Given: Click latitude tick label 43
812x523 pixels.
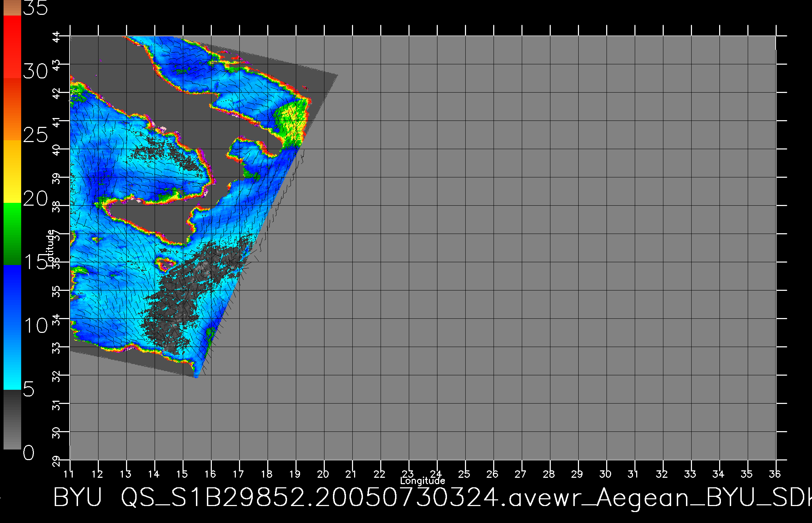Looking at the screenshot, I should pos(57,65).
